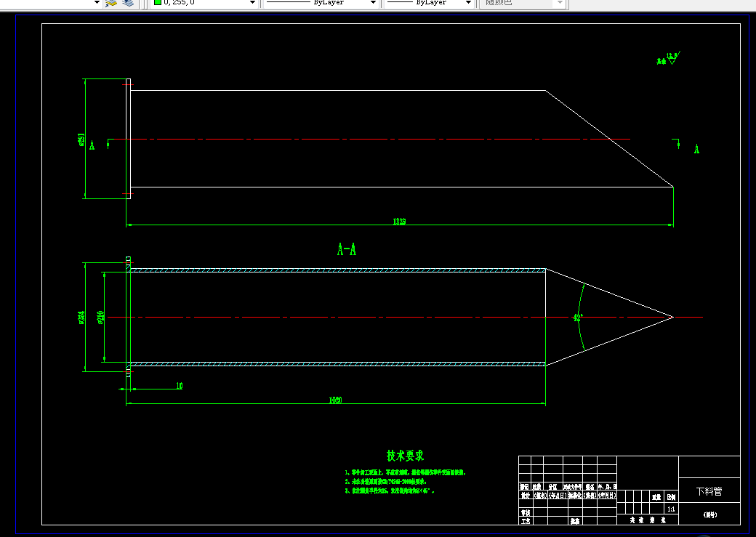Select the φ210 inner diameter dimension
Image resolution: width=756 pixels, height=537 pixels.
click(x=101, y=318)
